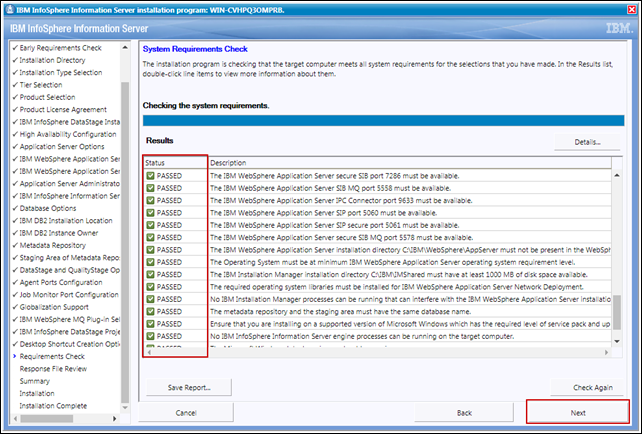Open the Save Report dialog

(x=189, y=387)
